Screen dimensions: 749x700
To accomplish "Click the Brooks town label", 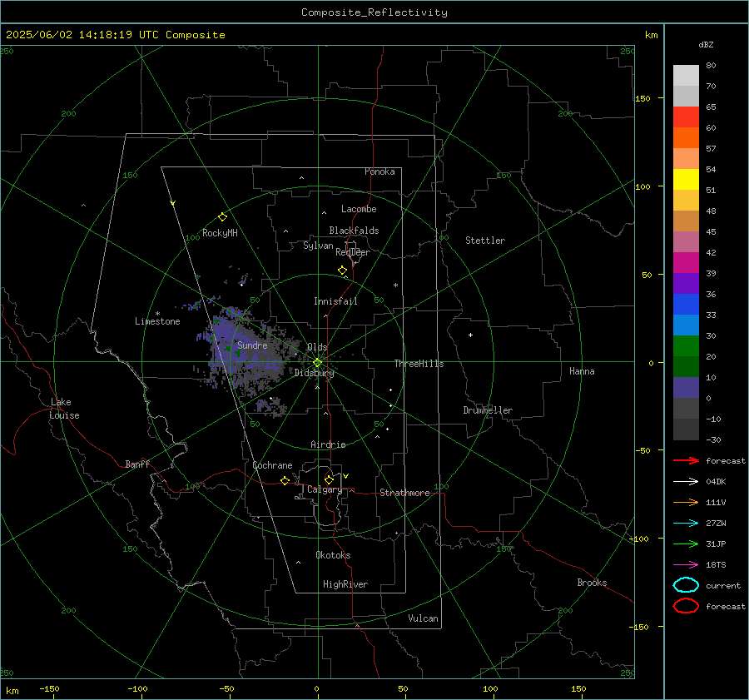I will (x=592, y=583).
